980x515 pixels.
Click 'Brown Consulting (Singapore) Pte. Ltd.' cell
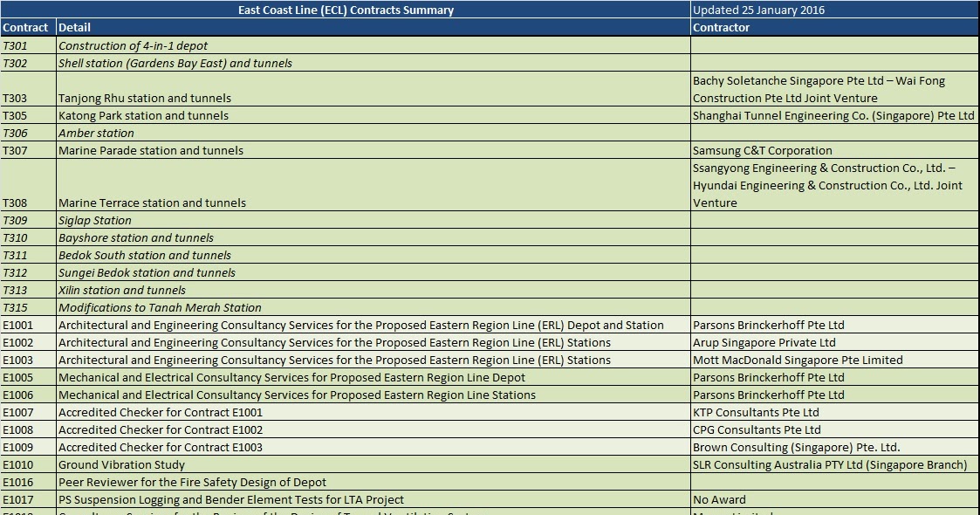(835, 448)
